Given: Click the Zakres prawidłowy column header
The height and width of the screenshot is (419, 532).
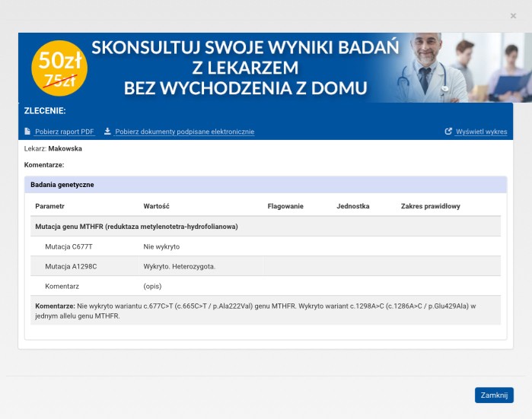Looking at the screenshot, I should point(430,206).
